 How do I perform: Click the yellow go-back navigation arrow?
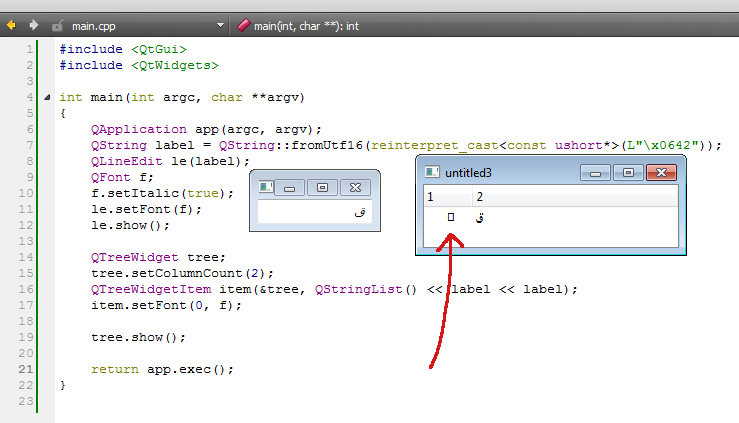(x=12, y=24)
